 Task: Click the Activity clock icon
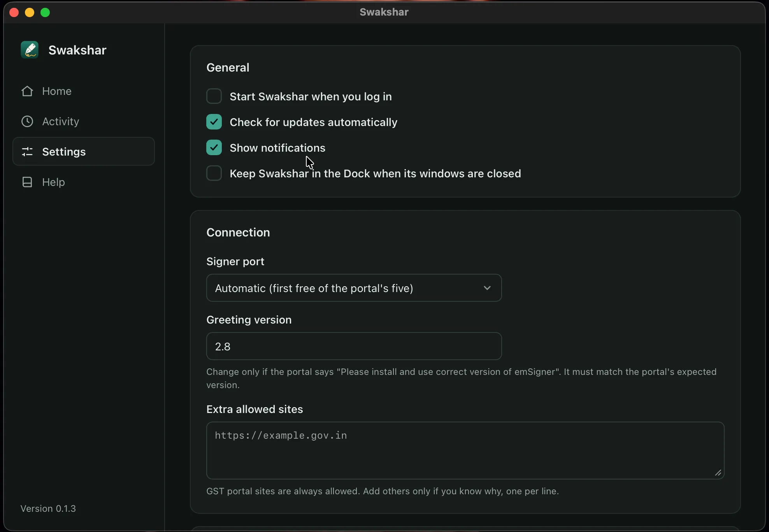coord(27,121)
